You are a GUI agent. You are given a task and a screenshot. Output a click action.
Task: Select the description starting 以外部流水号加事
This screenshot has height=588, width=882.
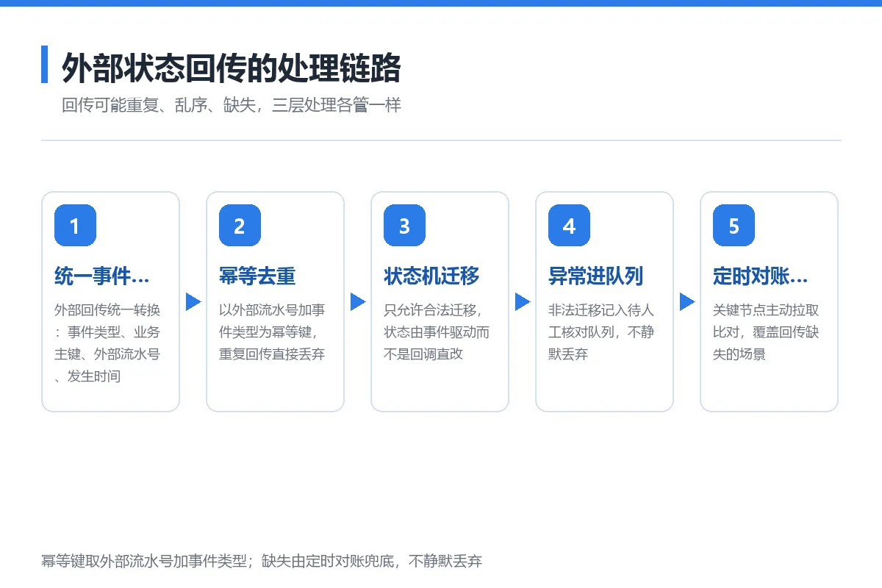tap(272, 332)
